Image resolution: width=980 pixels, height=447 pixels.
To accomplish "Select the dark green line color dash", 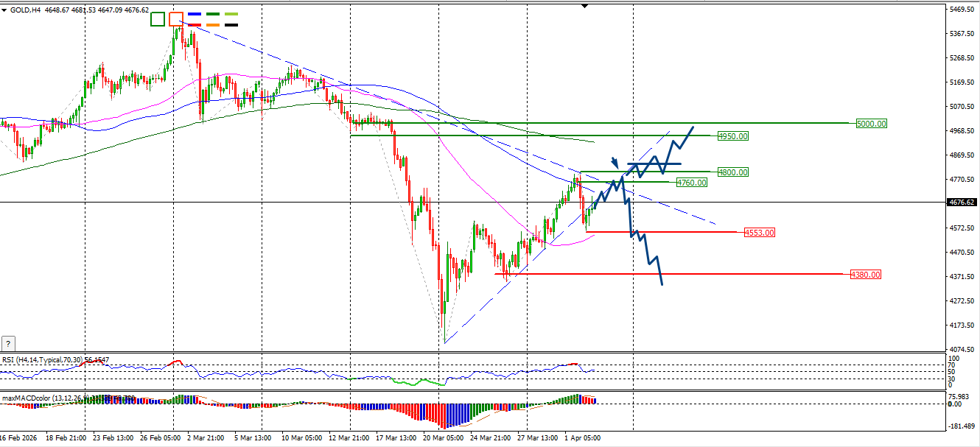I will click(x=213, y=14).
